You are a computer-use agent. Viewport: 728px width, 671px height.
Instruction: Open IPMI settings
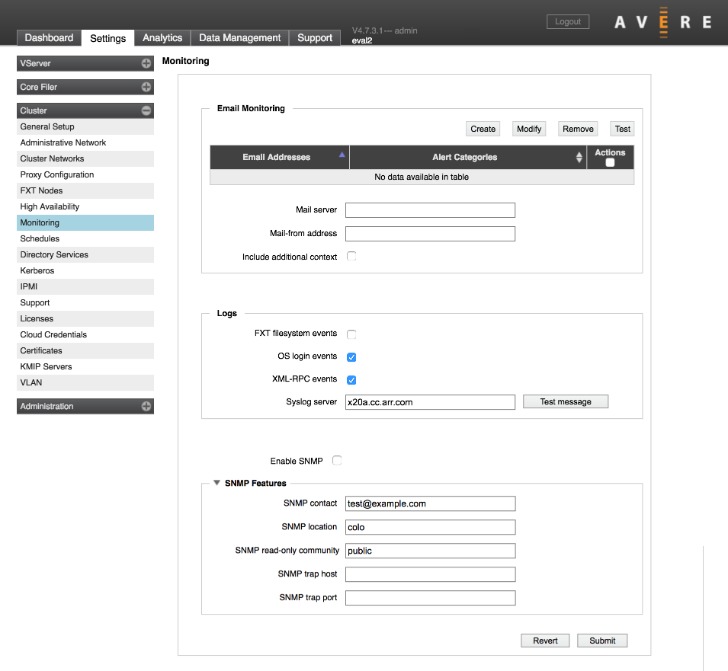point(85,287)
